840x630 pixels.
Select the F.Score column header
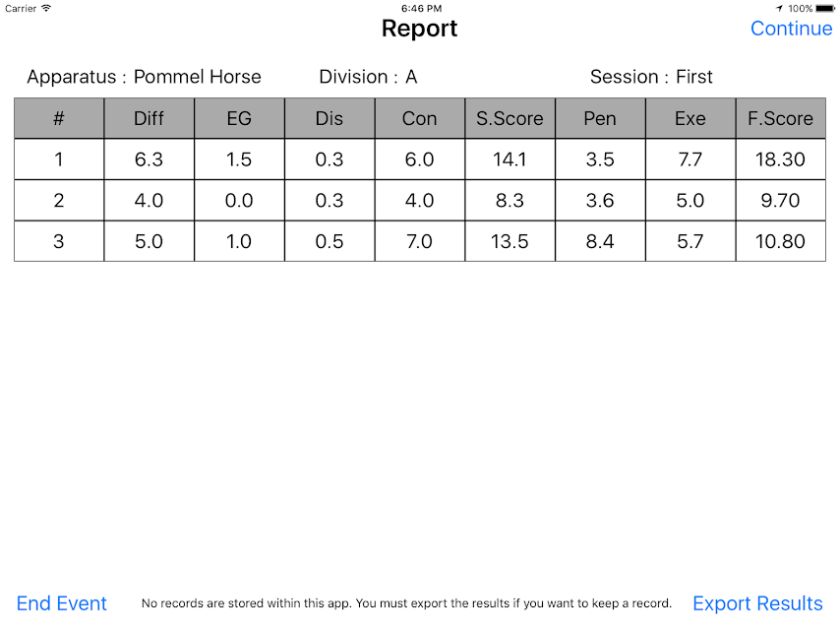[x=781, y=118]
